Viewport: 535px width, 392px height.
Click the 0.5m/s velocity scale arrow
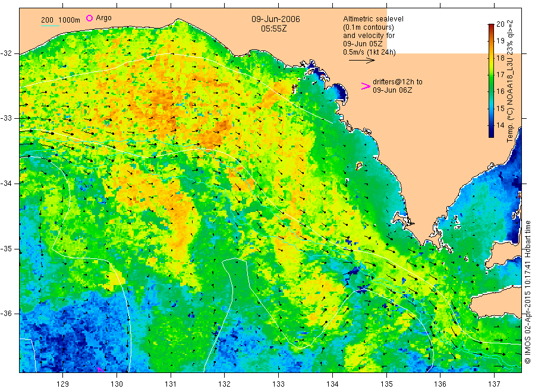pyautogui.click(x=361, y=61)
